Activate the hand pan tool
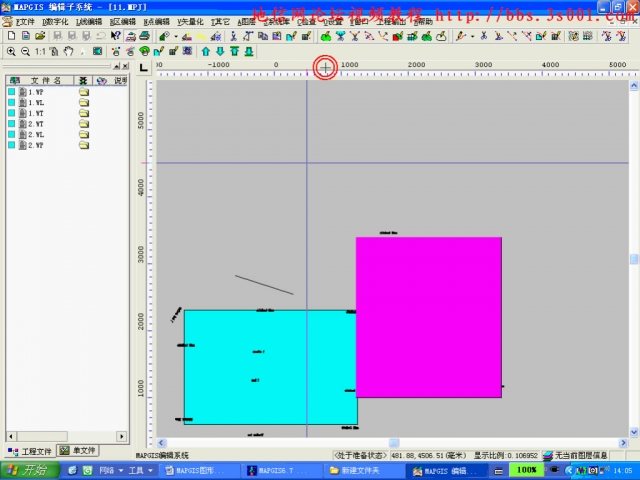This screenshot has width=640, height=480. [x=68, y=51]
